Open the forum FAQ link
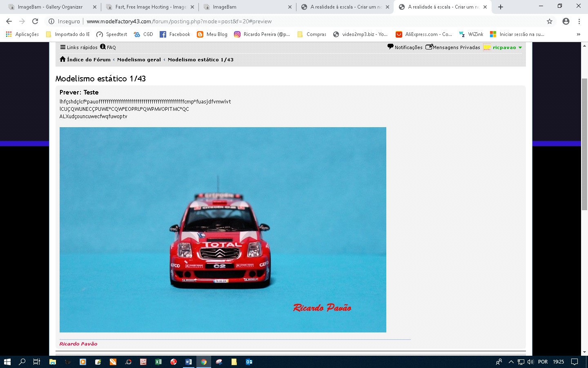The height and width of the screenshot is (368, 588). (108, 47)
